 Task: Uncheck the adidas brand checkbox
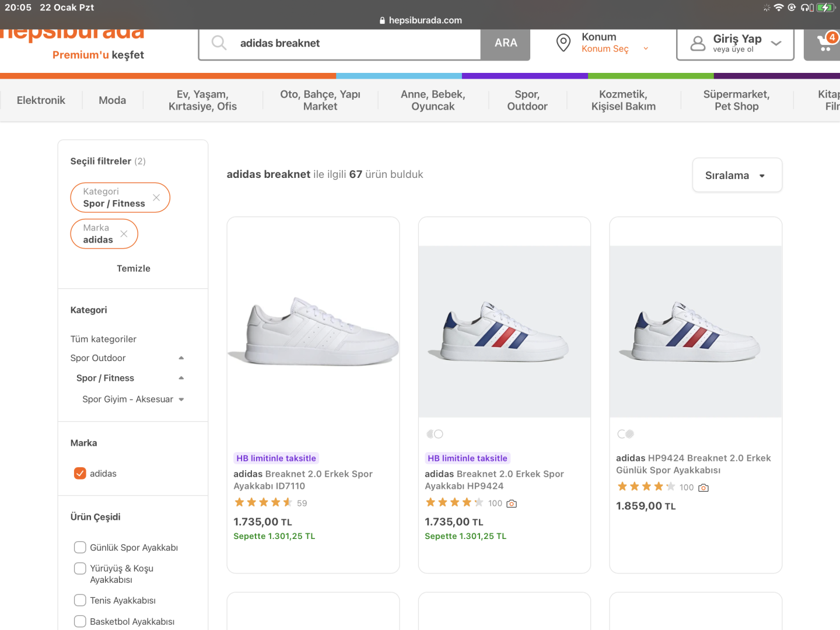[80, 474]
